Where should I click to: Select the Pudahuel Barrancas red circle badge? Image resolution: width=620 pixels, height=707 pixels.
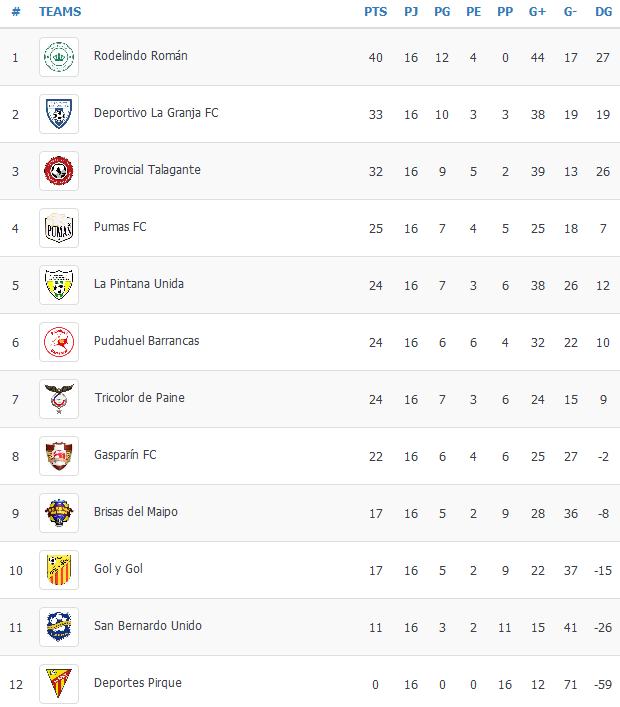click(x=59, y=342)
